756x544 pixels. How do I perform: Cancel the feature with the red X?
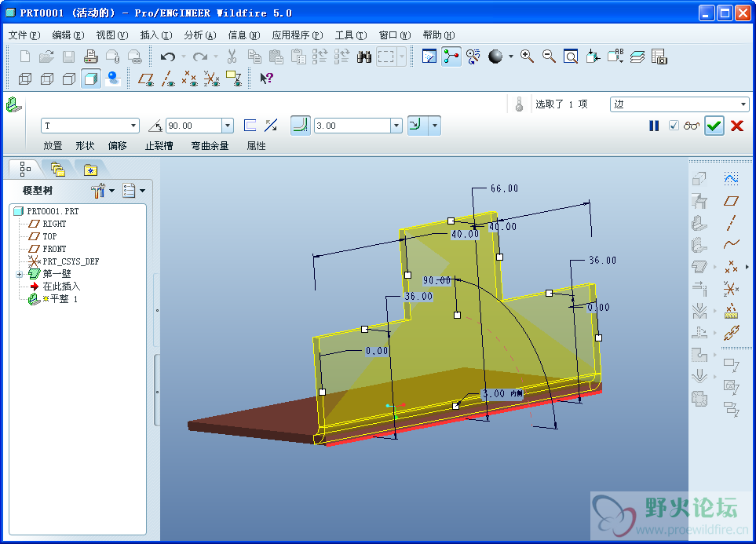pos(736,126)
